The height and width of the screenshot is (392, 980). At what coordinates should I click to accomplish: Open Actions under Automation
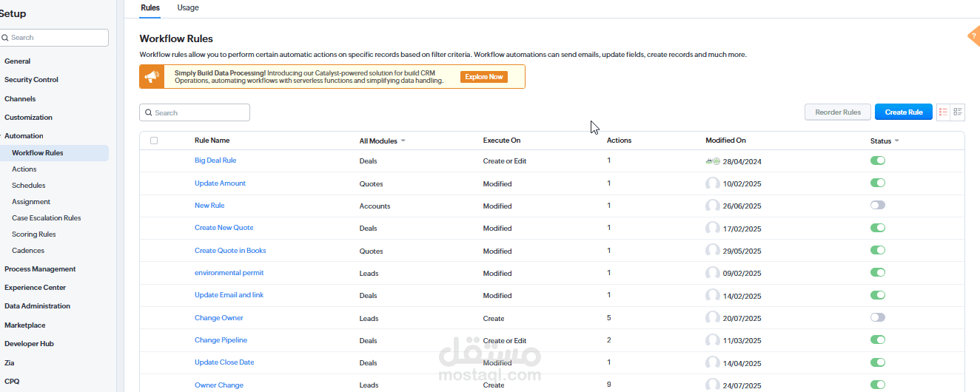tap(24, 169)
